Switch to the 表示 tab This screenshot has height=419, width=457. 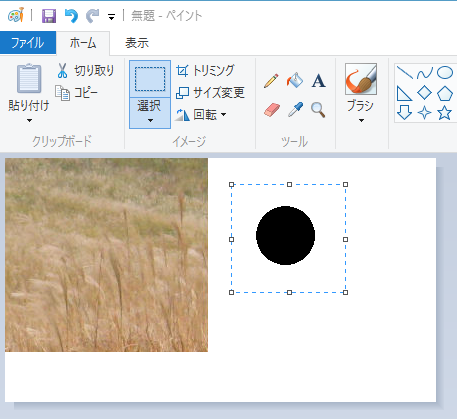pyautogui.click(x=137, y=43)
